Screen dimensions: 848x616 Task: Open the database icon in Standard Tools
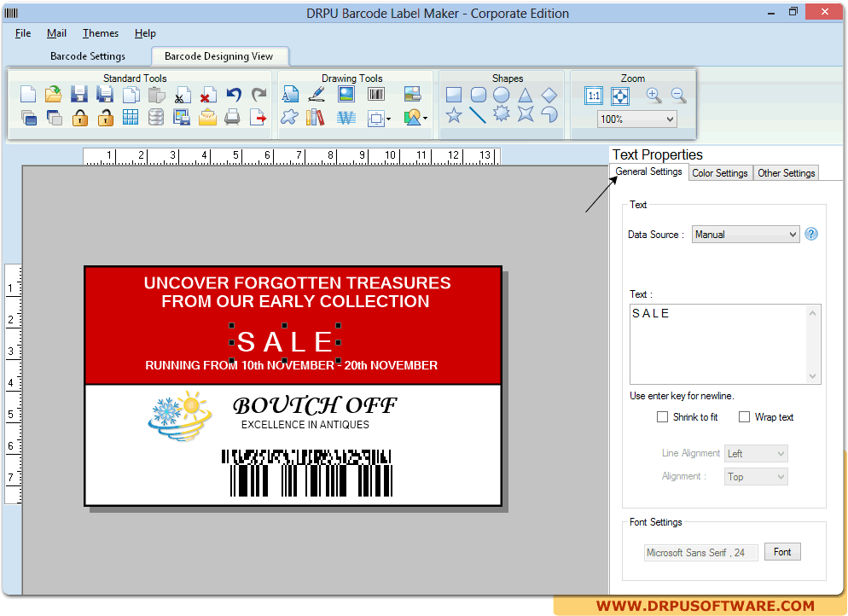click(156, 118)
